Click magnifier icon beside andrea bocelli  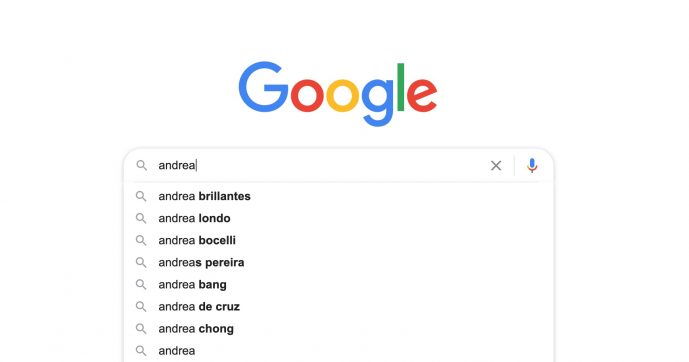[141, 240]
